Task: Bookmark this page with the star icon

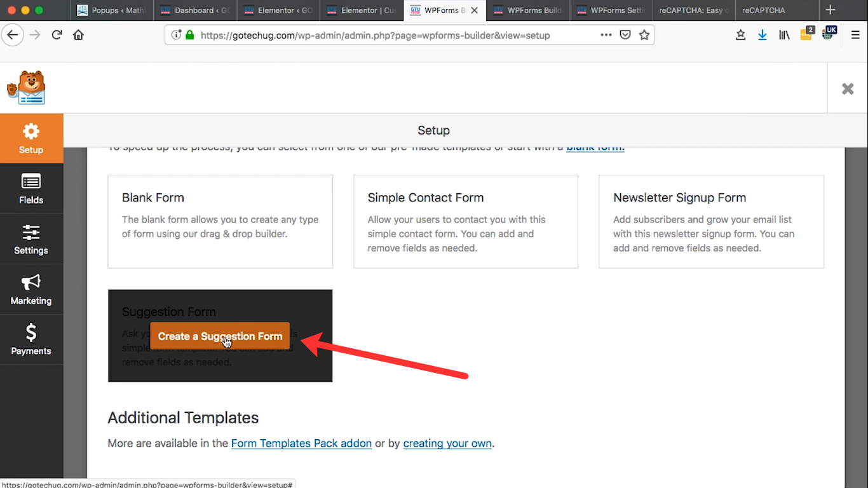Action: 644,35
